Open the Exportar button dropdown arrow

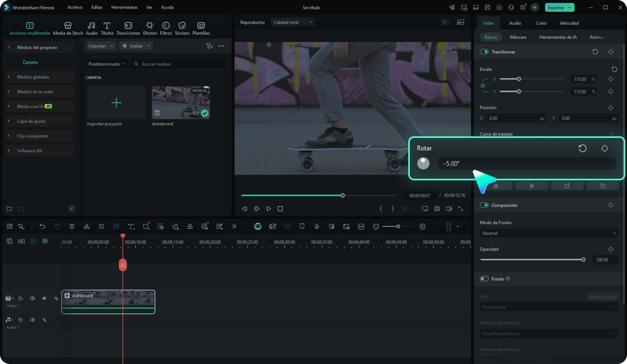point(569,8)
